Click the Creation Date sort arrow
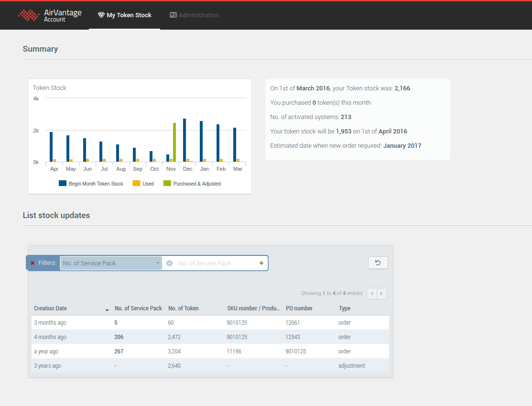The width and height of the screenshot is (532, 406). point(107,309)
